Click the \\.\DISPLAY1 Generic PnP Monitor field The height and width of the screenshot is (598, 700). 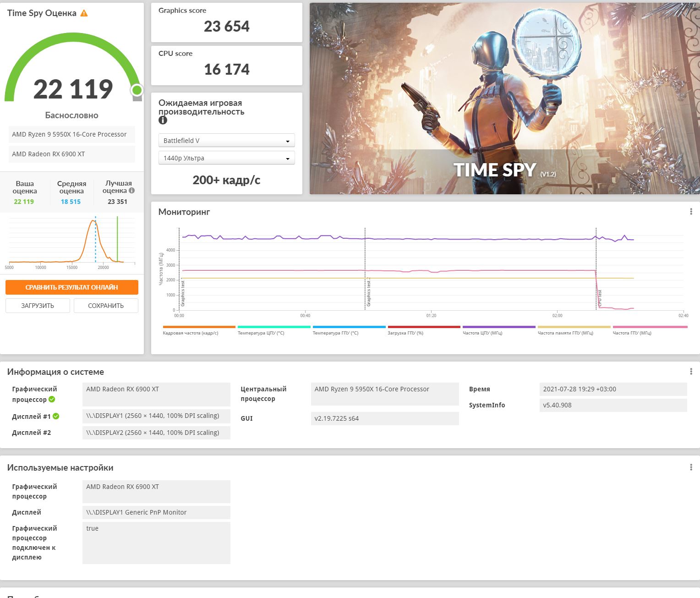click(x=156, y=512)
